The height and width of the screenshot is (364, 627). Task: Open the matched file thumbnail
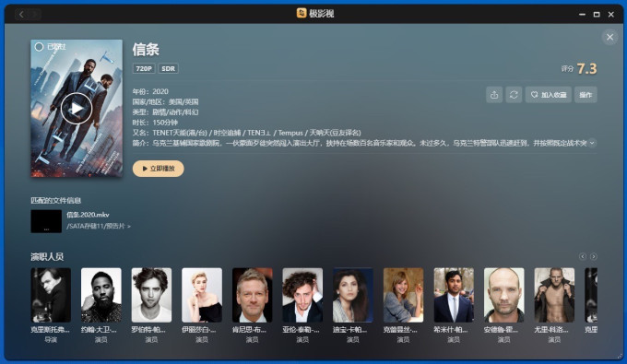[x=46, y=221]
